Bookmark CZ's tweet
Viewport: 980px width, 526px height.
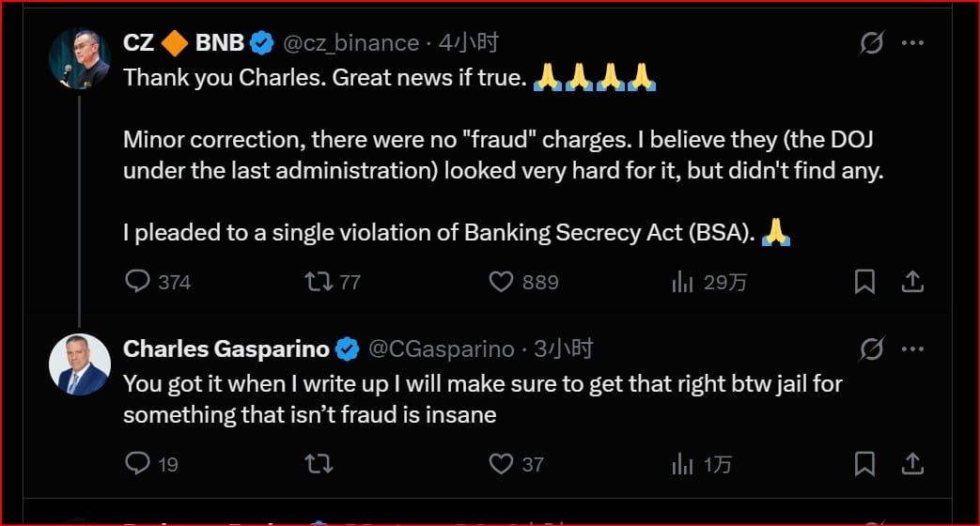864,282
